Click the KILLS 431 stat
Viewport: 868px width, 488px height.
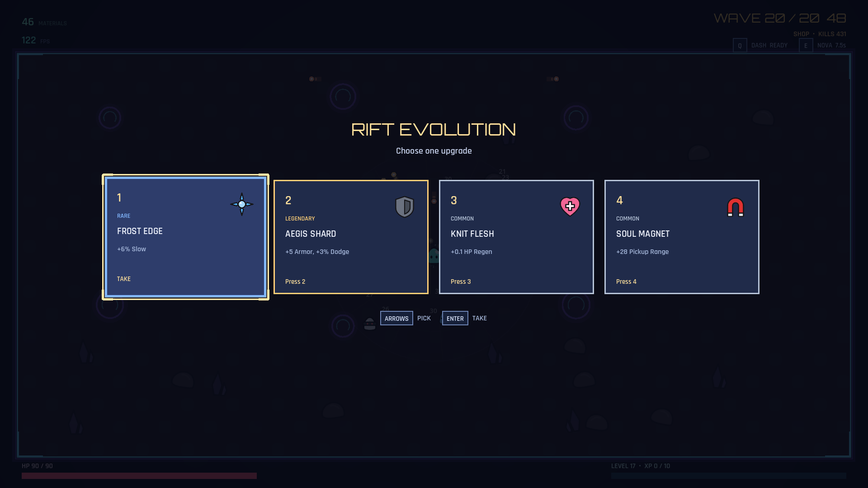point(832,34)
